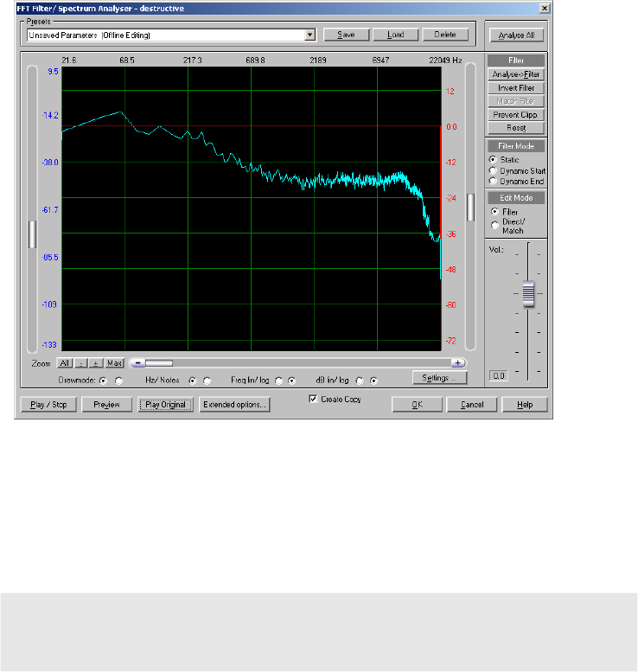The height and width of the screenshot is (672, 638).
Task: Select linear dB radio option
Action: 360,381
